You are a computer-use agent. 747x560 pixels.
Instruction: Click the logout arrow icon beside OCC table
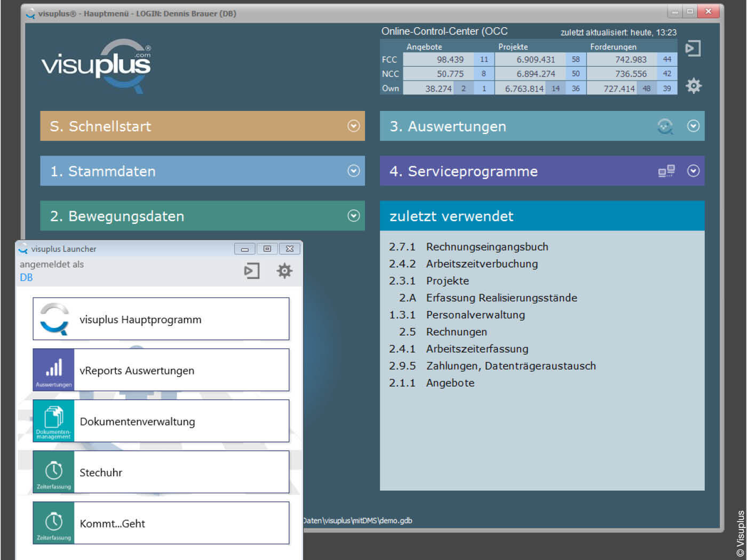(692, 49)
